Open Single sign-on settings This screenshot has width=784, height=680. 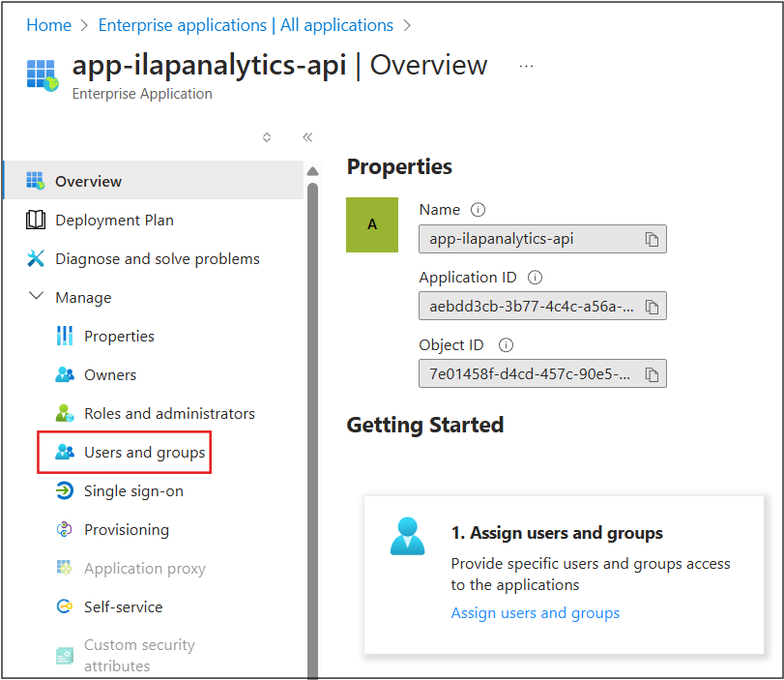133,490
